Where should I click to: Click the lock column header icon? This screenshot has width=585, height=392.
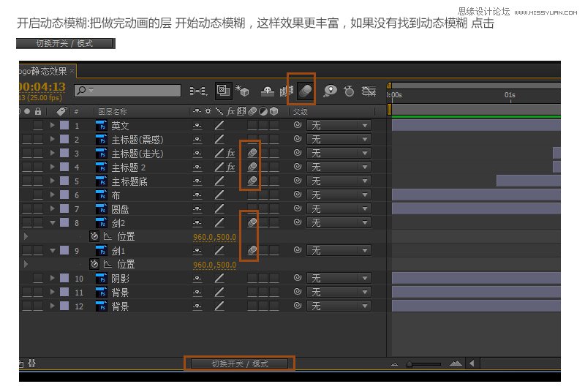pyautogui.click(x=38, y=111)
